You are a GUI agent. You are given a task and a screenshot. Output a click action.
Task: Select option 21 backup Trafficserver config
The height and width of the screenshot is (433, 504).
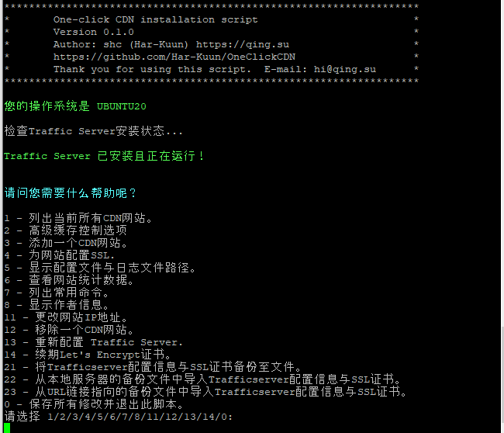click(153, 367)
